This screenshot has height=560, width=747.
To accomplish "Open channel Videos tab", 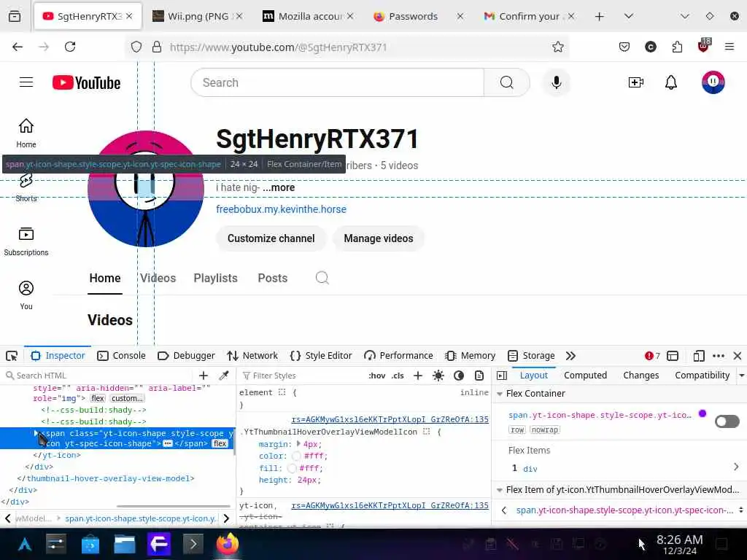I will click(158, 278).
